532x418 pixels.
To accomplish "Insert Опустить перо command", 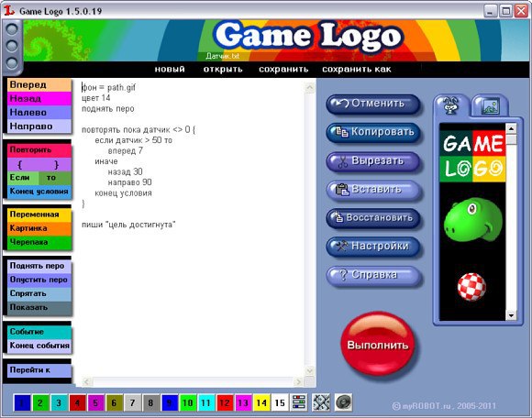I will tap(39, 280).
